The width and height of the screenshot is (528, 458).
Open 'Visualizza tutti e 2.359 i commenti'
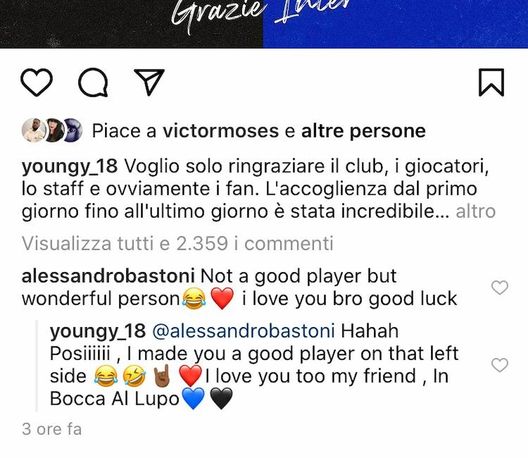(x=177, y=243)
